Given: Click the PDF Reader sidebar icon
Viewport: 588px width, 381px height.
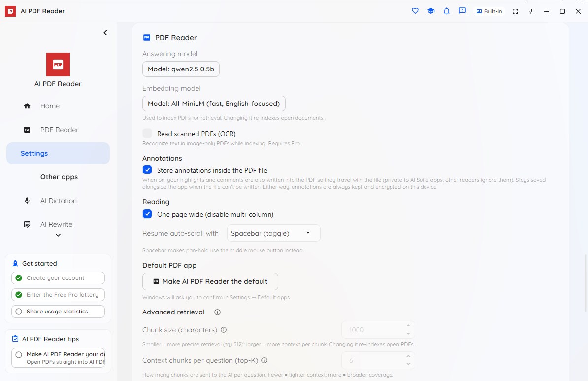Looking at the screenshot, I should coord(27,130).
